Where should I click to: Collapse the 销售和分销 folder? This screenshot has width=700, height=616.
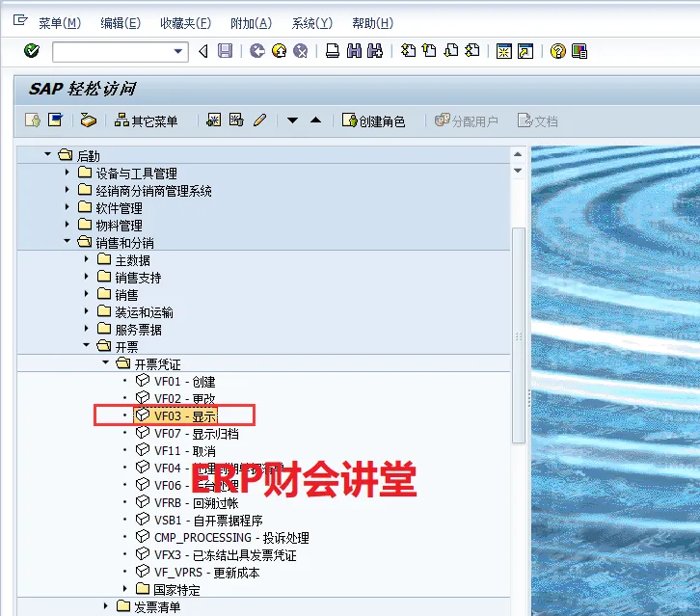pyautogui.click(x=67, y=241)
